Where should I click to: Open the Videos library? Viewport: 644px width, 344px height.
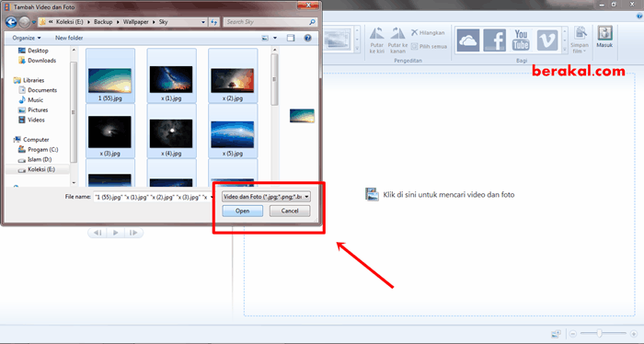click(31, 120)
